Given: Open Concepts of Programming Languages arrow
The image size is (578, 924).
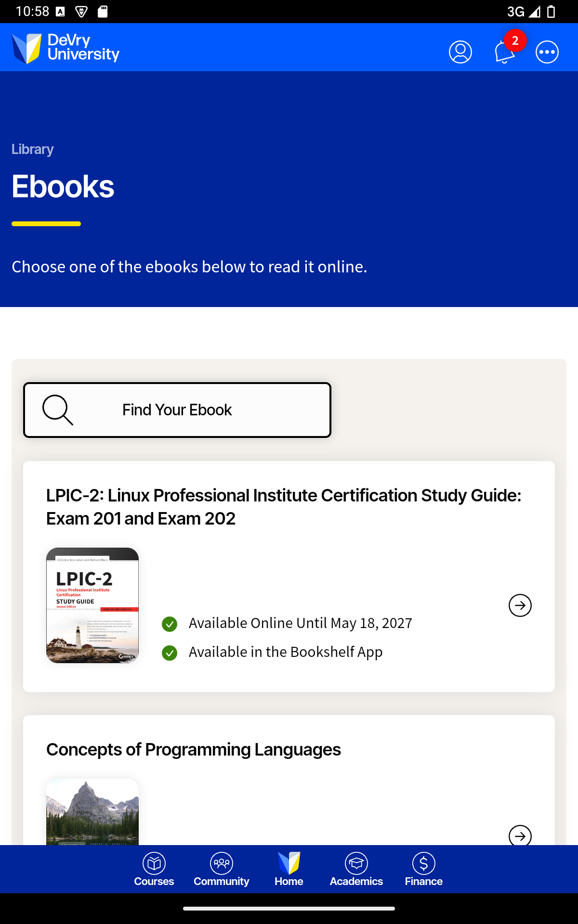Looking at the screenshot, I should [x=520, y=835].
